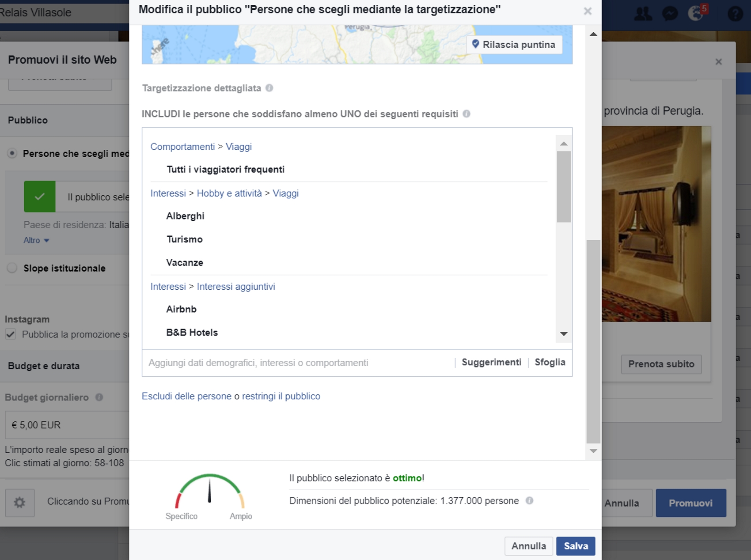The height and width of the screenshot is (560, 751).
Task: Select 'Slope istituzionale' radio option
Action: tap(12, 268)
